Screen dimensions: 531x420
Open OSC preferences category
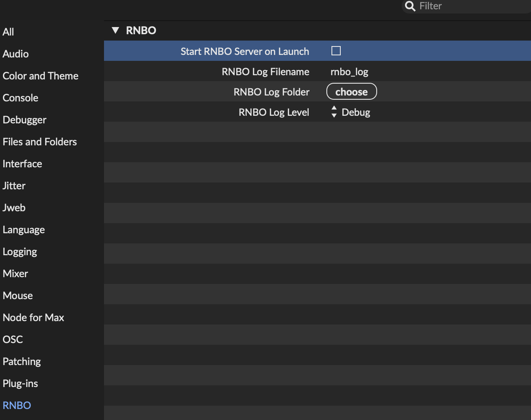(13, 339)
